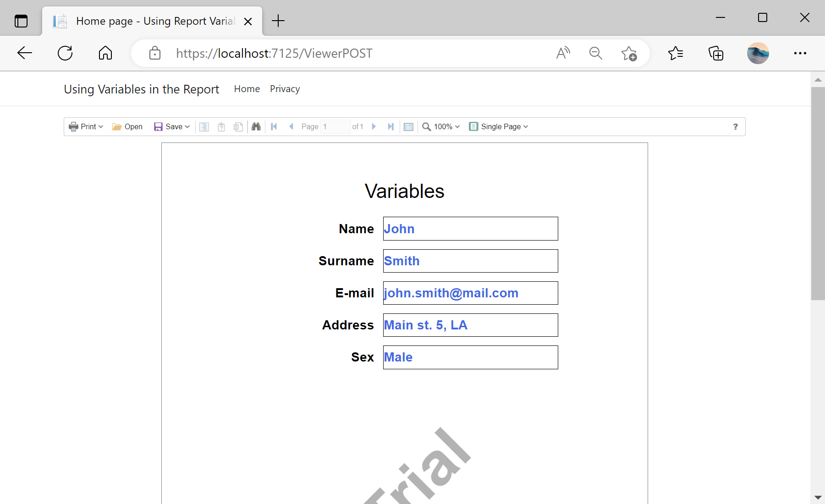Go to the first page
Viewport: 825px width, 504px height.
(274, 127)
